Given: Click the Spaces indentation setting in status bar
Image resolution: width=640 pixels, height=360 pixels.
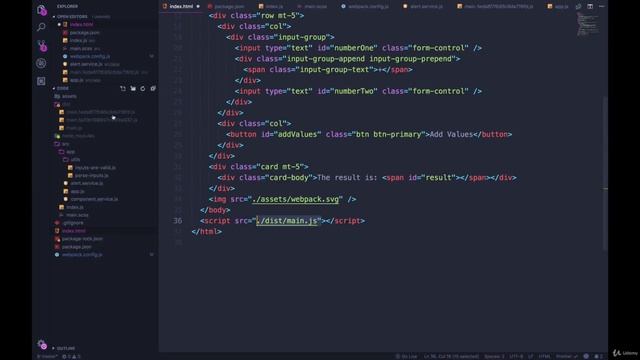Looking at the screenshot, I should [494, 356].
